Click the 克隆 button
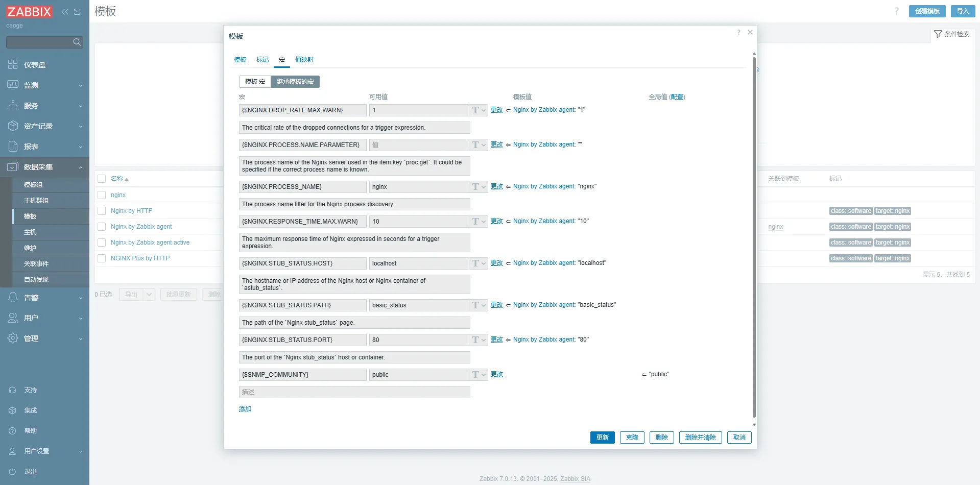The width and height of the screenshot is (980, 485). pyautogui.click(x=632, y=438)
